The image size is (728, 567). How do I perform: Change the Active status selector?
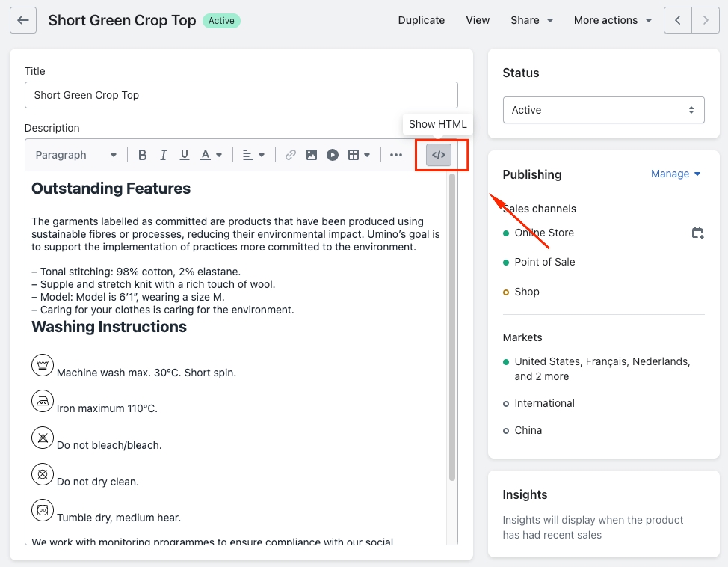point(603,110)
